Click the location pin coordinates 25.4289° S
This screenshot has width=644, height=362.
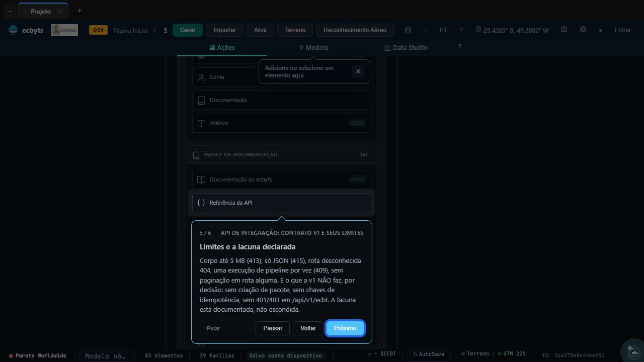tap(512, 30)
